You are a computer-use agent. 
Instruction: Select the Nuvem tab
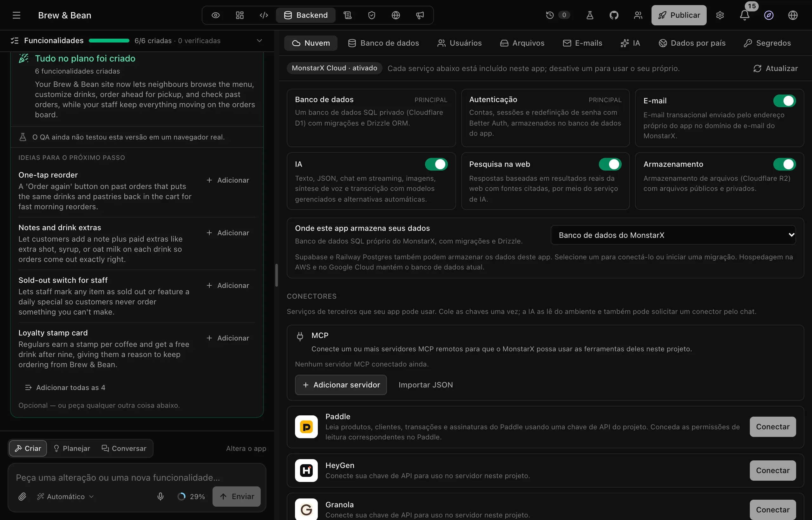(x=311, y=43)
